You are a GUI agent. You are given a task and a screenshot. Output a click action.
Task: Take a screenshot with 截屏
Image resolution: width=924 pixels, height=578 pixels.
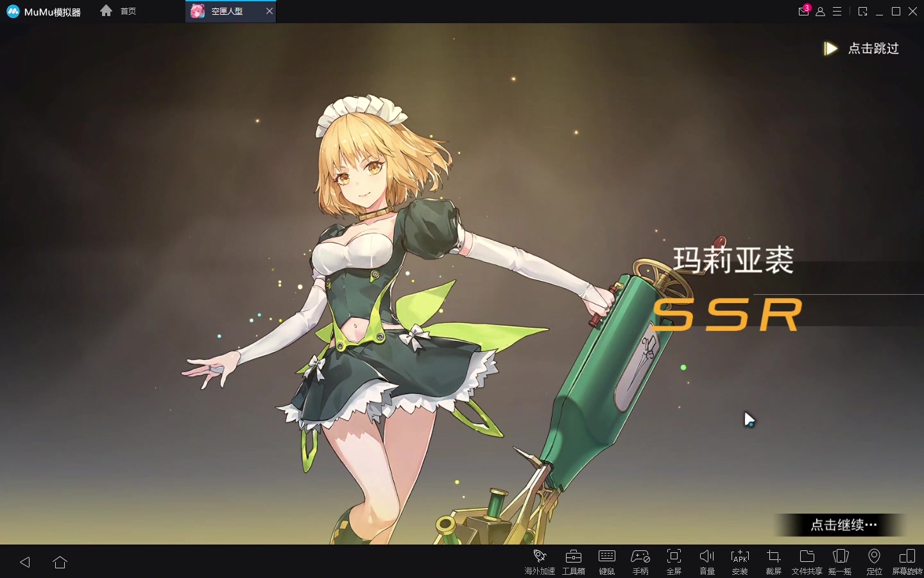pos(774,561)
